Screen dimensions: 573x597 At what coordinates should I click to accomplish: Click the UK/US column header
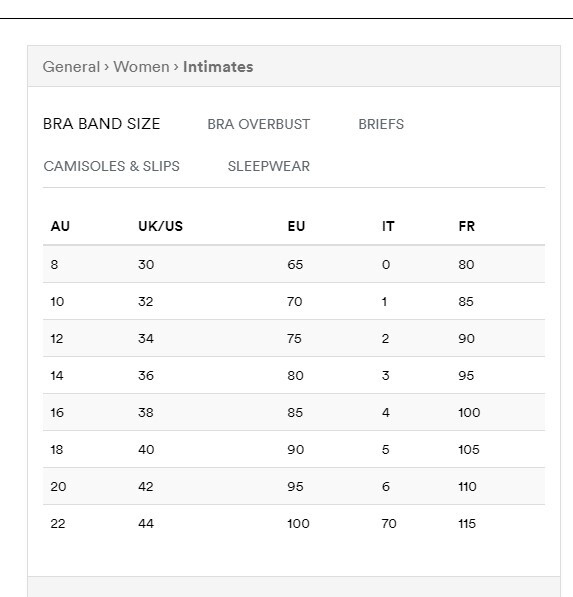pos(160,226)
